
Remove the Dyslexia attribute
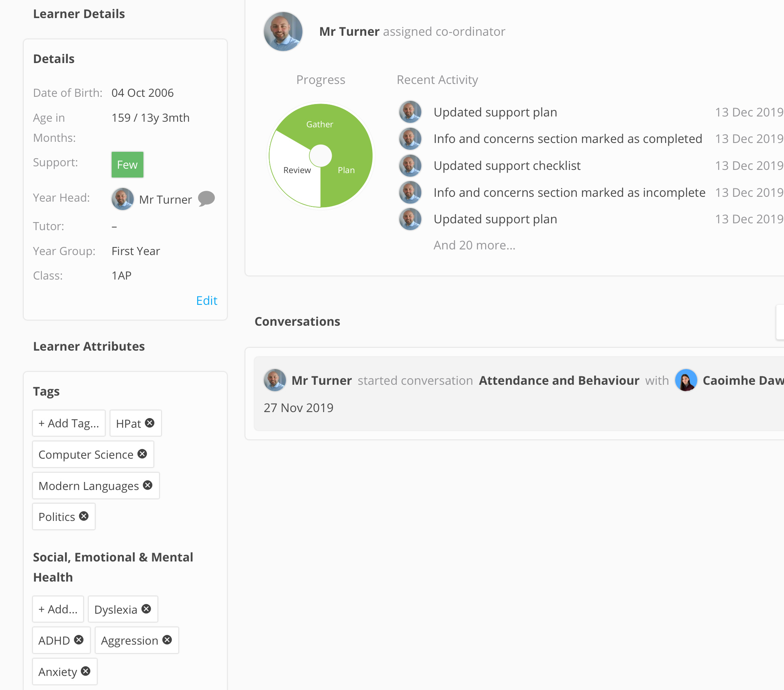pyautogui.click(x=146, y=609)
